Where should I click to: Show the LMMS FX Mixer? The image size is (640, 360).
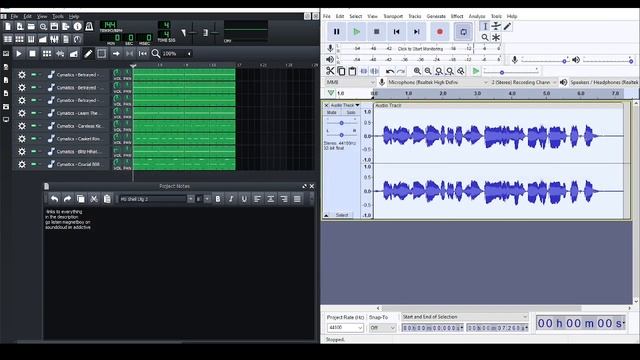coord(54,39)
